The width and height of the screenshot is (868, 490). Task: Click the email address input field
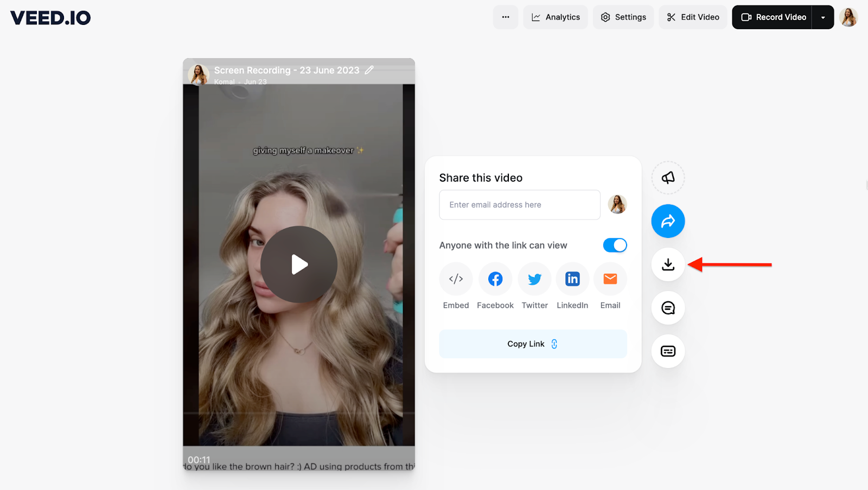[520, 205]
